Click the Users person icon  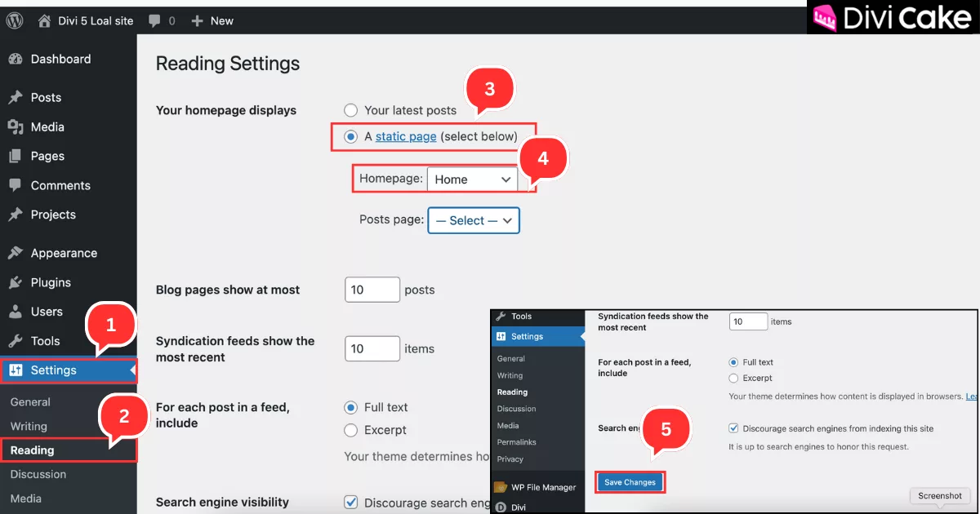(16, 312)
